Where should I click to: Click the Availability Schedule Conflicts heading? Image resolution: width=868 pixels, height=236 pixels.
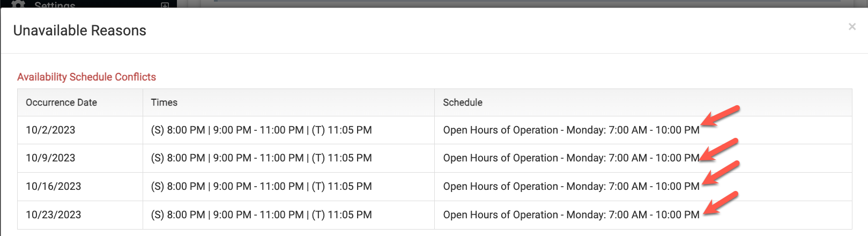[86, 77]
